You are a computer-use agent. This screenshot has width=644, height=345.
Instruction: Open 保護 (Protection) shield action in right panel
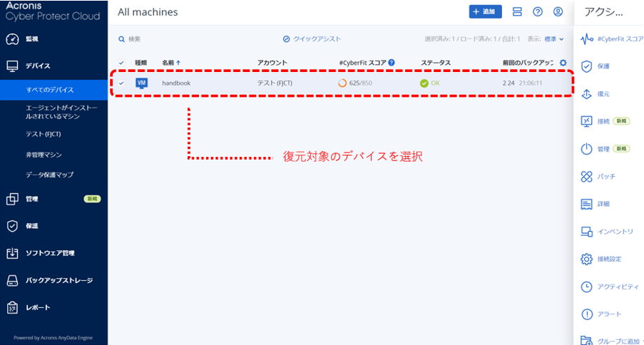(x=587, y=66)
